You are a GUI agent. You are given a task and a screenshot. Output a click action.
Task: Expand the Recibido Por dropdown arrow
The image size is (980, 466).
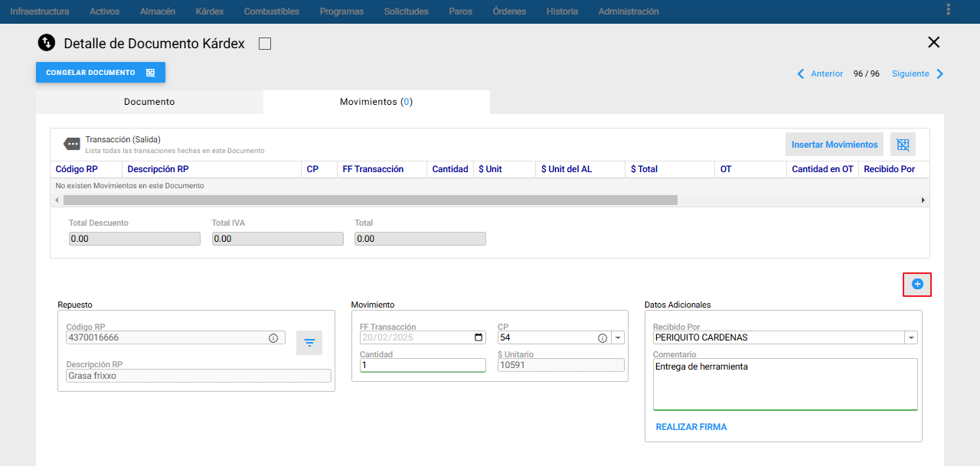911,337
